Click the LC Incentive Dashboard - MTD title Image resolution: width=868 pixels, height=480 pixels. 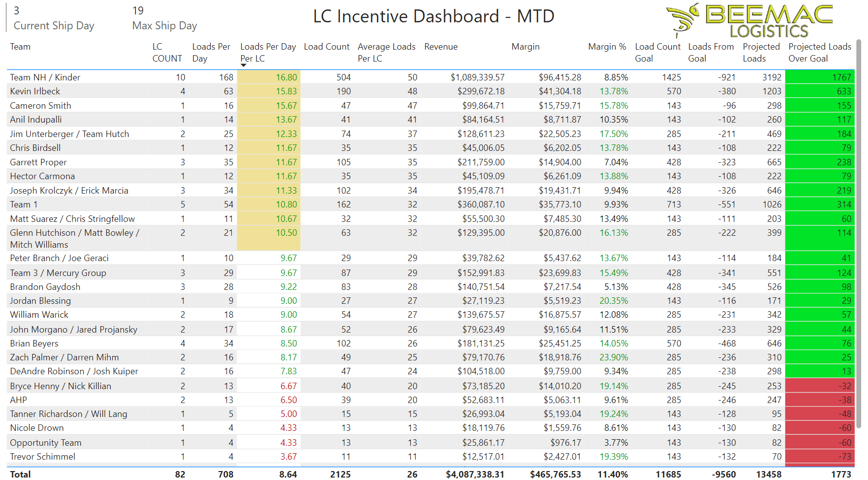[434, 16]
